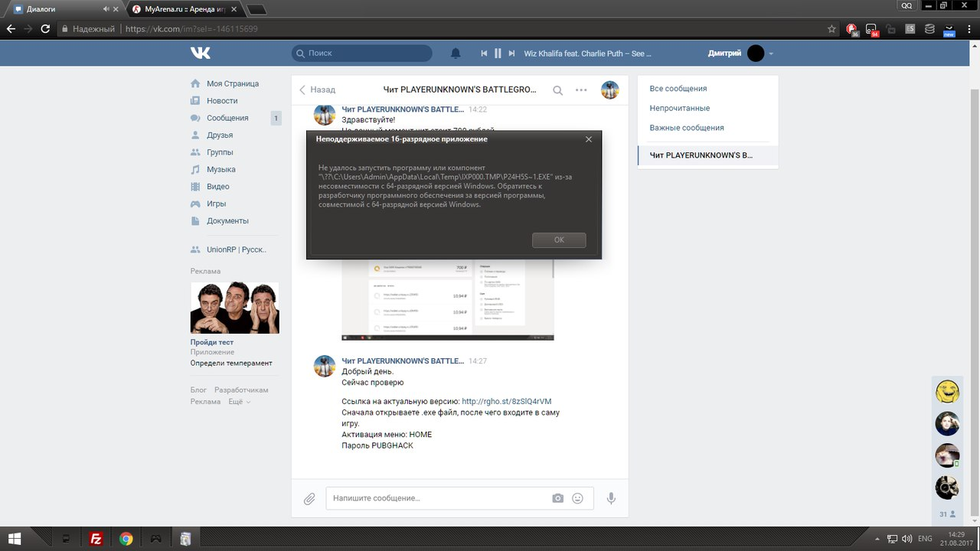Expand the 'Ещё' footer menu
The image size is (980, 551).
239,402
